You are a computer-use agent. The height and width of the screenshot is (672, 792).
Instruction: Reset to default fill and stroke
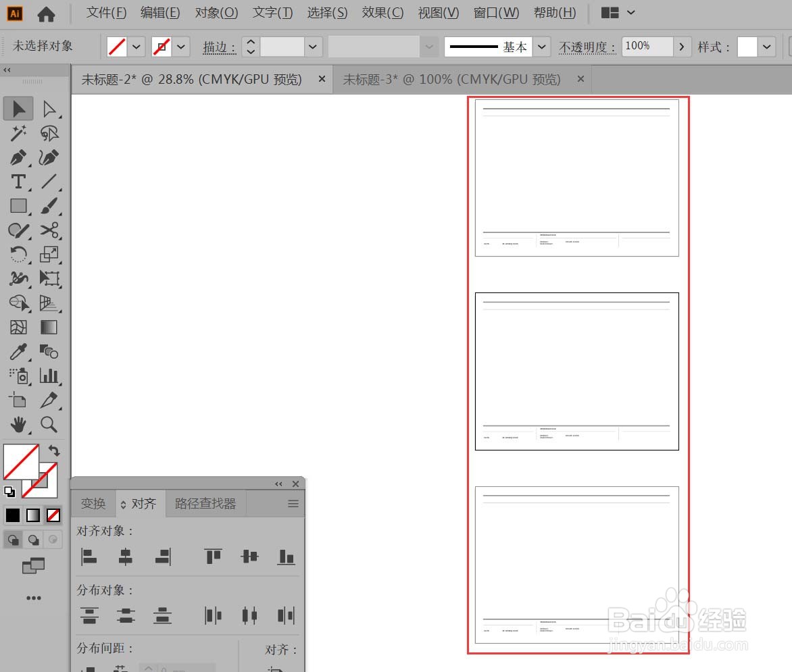point(9,491)
